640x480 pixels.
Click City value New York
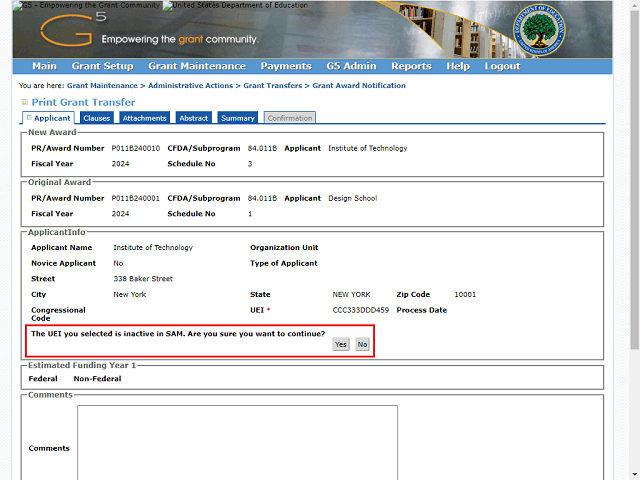(130, 295)
